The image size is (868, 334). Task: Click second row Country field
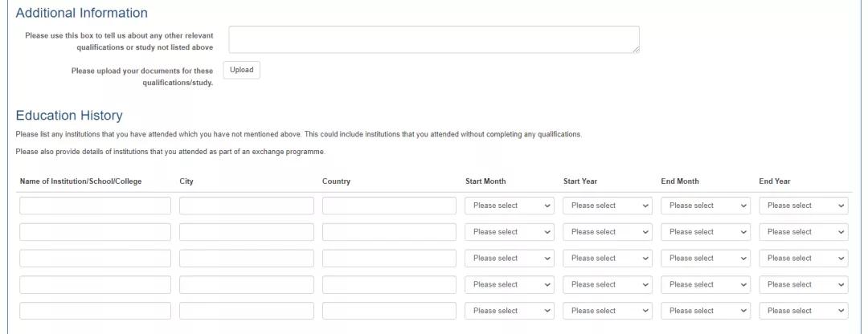point(389,232)
